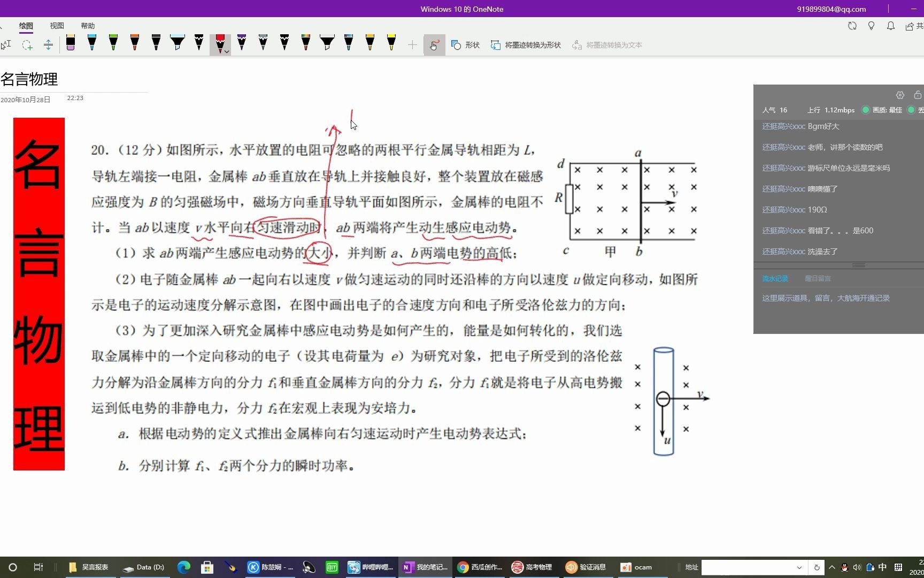Image resolution: width=924 pixels, height=578 pixels.
Task: Click the stream panel divider handle
Action: point(859,265)
